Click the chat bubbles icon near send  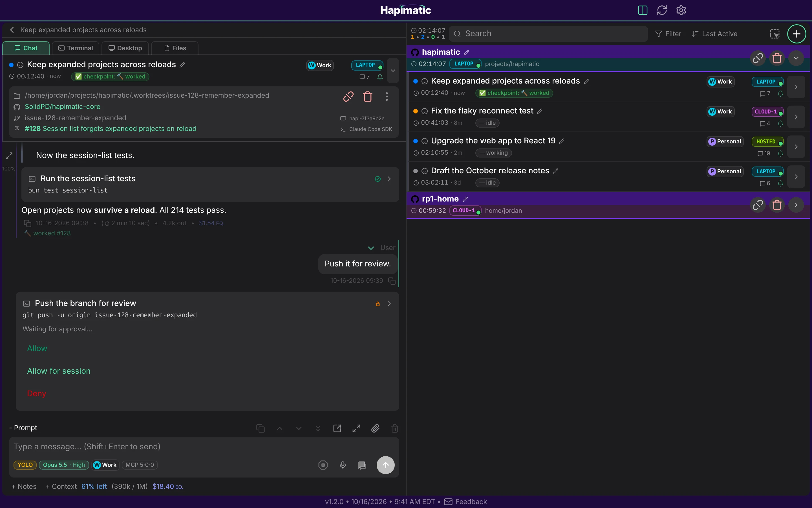click(362, 465)
